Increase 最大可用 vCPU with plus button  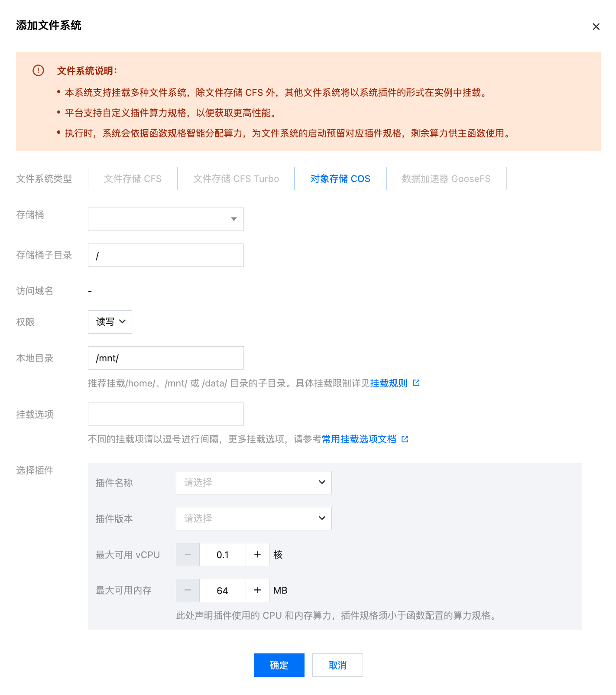(257, 555)
